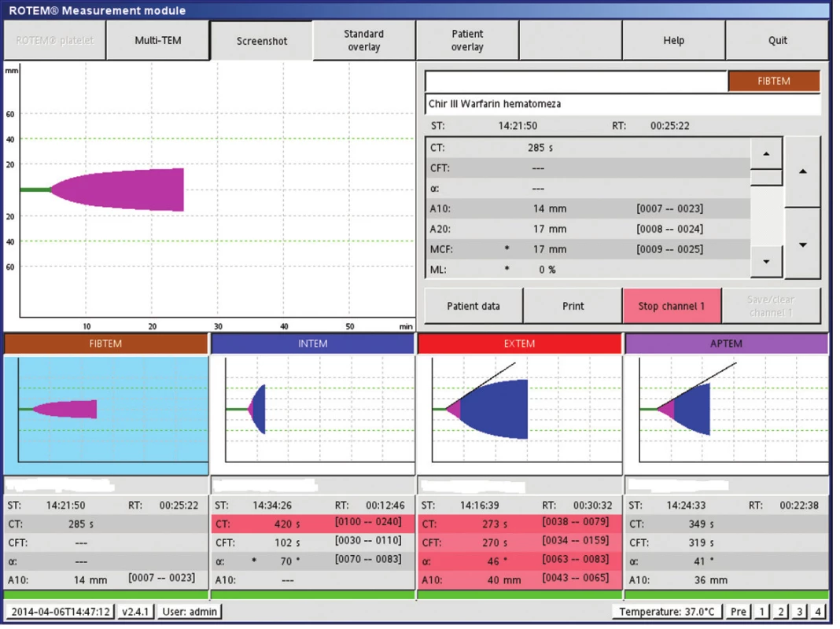Select the INTEM channel header
This screenshot has height=629, width=840.
313,344
